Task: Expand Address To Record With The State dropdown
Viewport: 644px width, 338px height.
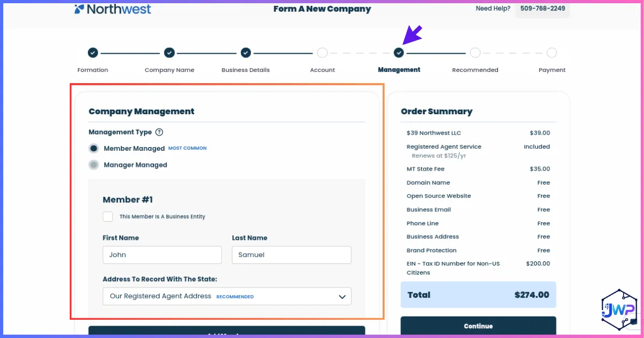Action: (x=227, y=296)
